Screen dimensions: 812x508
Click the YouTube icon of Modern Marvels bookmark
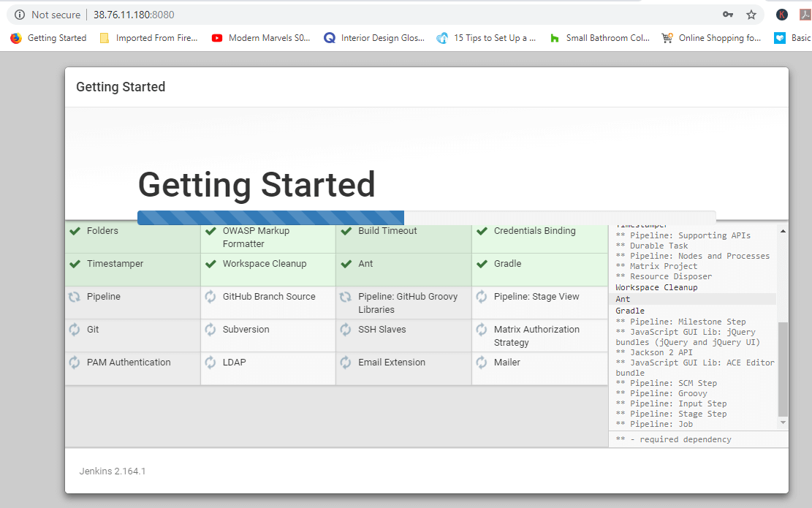217,38
